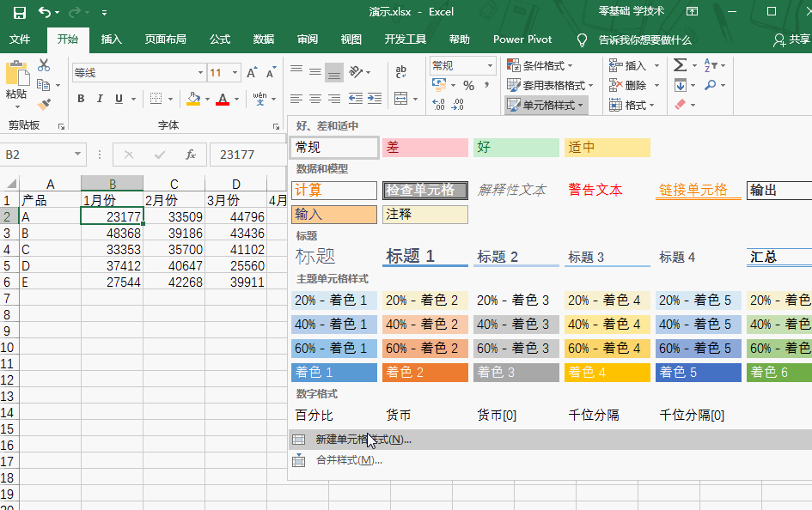Toggle middle align button
The image size is (812, 510).
(314, 72)
